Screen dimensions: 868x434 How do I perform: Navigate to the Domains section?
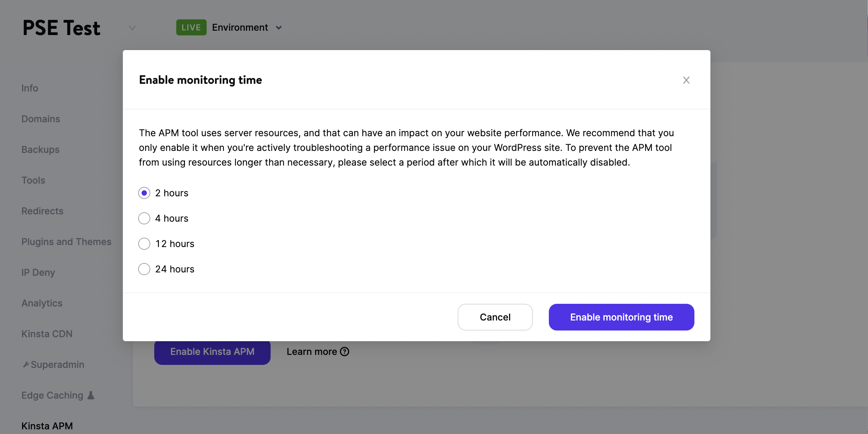[40, 119]
